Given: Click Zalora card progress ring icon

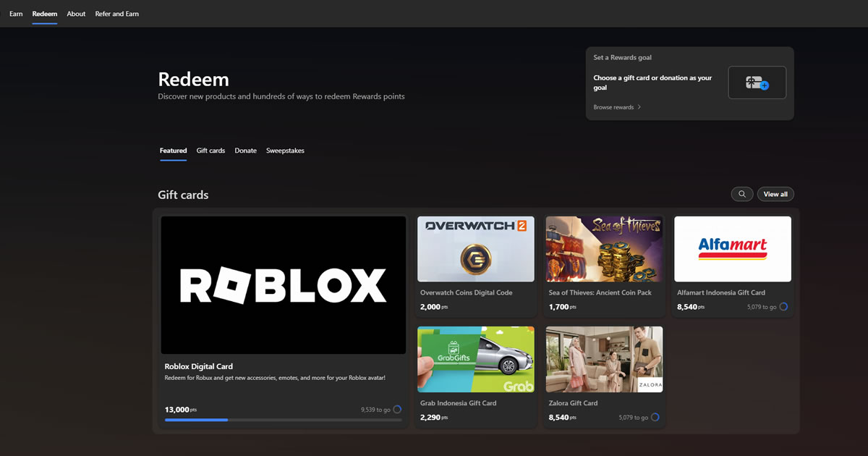Looking at the screenshot, I should click(x=655, y=417).
